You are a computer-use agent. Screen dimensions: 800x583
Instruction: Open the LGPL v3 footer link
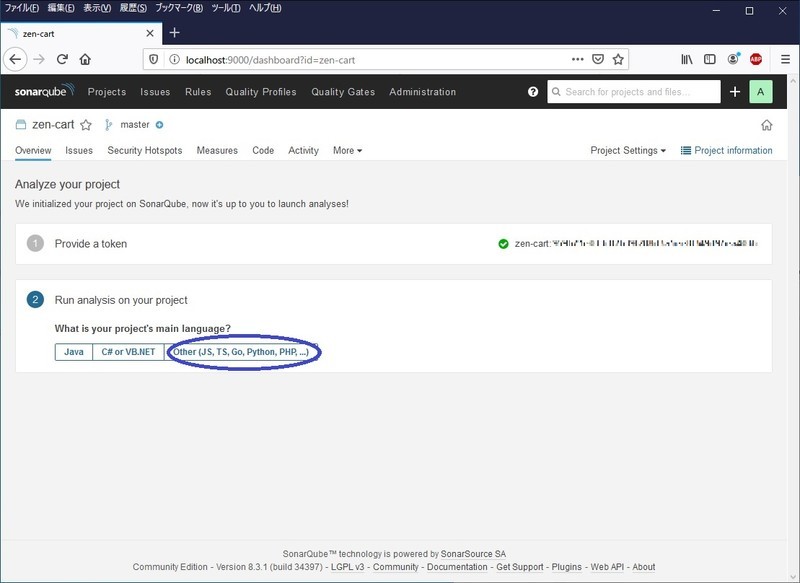tap(347, 567)
